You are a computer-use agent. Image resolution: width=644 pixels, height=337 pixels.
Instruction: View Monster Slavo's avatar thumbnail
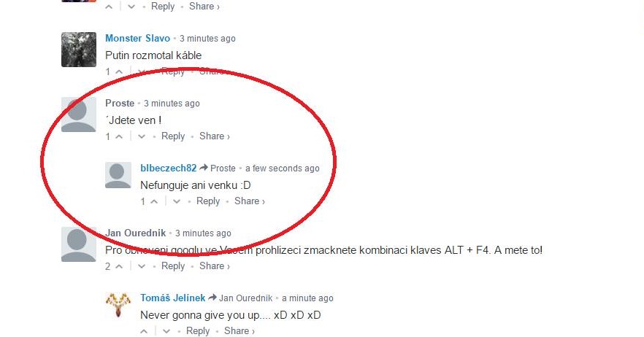tap(79, 50)
